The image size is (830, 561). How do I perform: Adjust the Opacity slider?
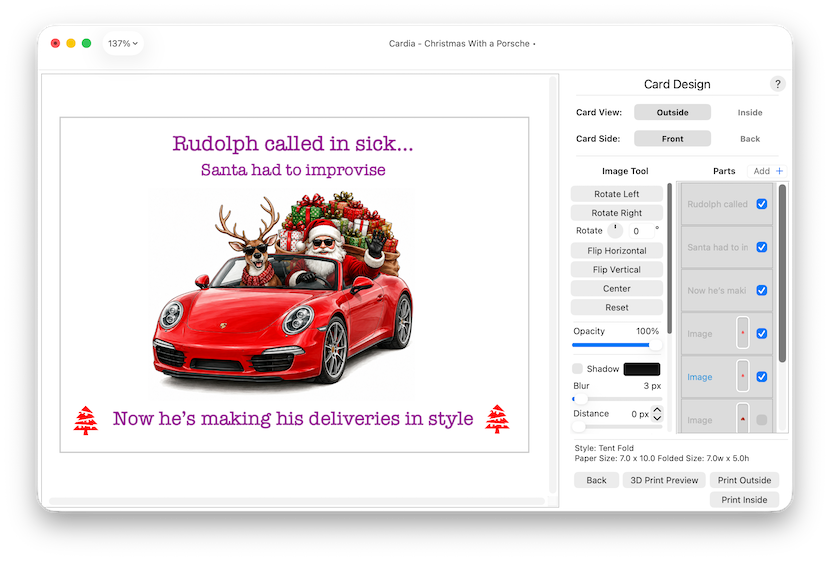click(x=617, y=345)
